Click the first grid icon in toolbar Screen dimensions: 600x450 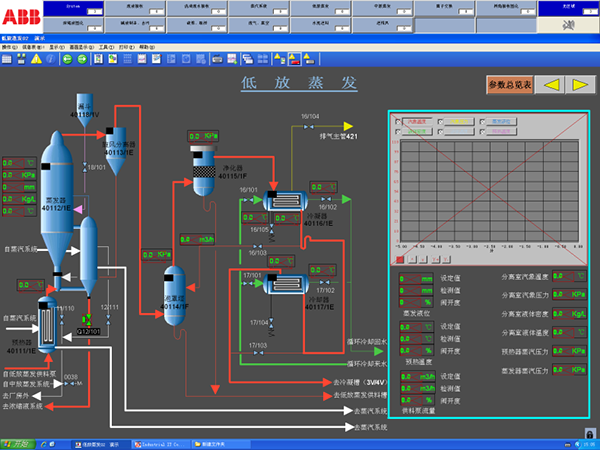(8, 58)
